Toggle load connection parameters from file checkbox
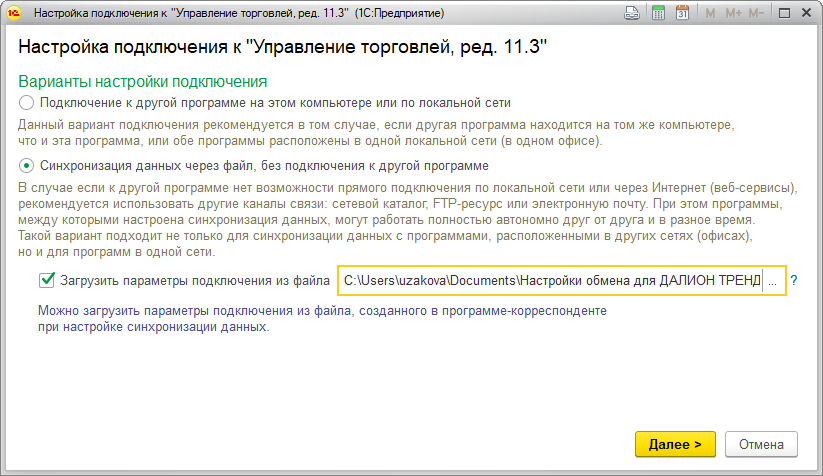 pyautogui.click(x=47, y=280)
